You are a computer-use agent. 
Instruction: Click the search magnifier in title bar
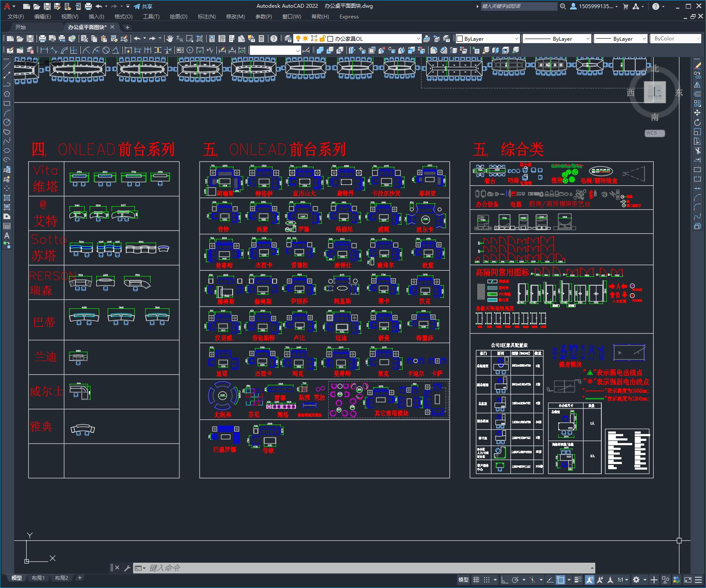(563, 6)
